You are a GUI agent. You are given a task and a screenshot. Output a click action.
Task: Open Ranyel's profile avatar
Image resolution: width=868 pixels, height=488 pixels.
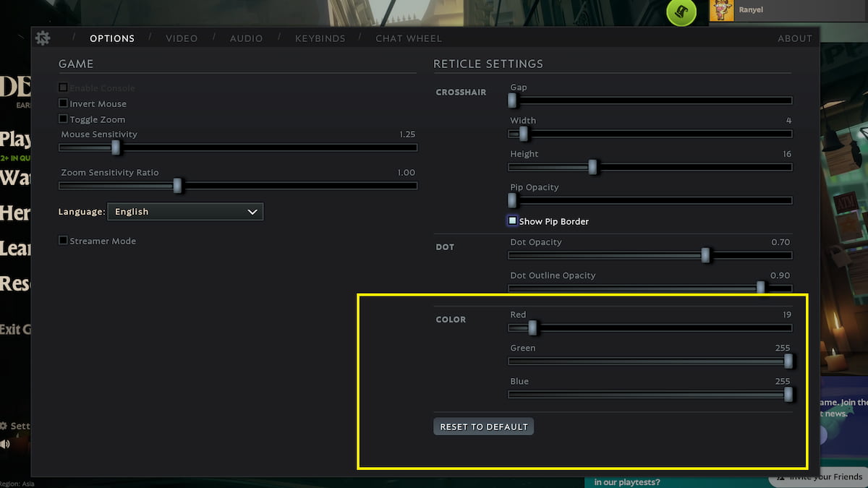(721, 10)
